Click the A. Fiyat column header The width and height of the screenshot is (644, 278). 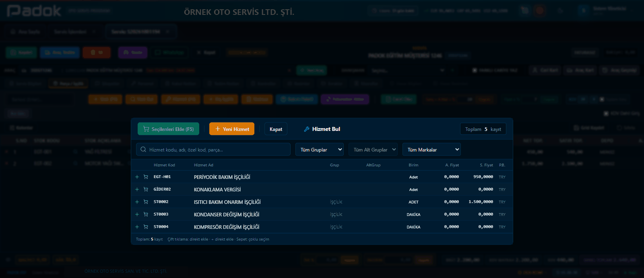pyautogui.click(x=452, y=165)
